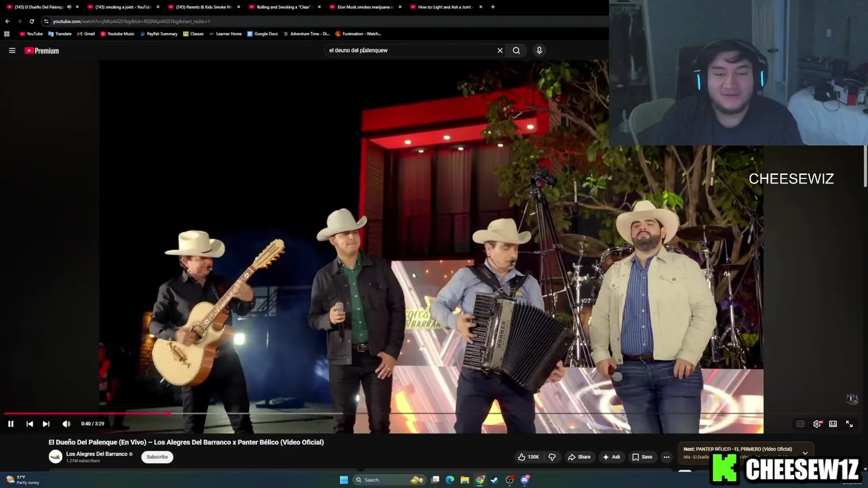Open the channel avatar thumbnail
The height and width of the screenshot is (488, 868).
tap(55, 457)
